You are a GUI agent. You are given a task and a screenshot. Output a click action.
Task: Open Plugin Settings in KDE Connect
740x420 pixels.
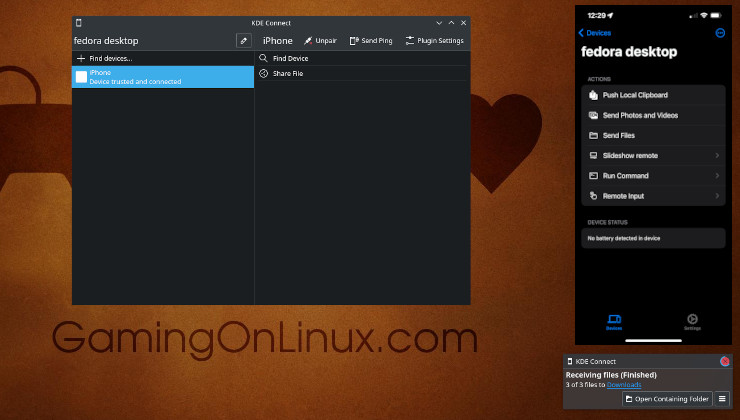point(435,41)
